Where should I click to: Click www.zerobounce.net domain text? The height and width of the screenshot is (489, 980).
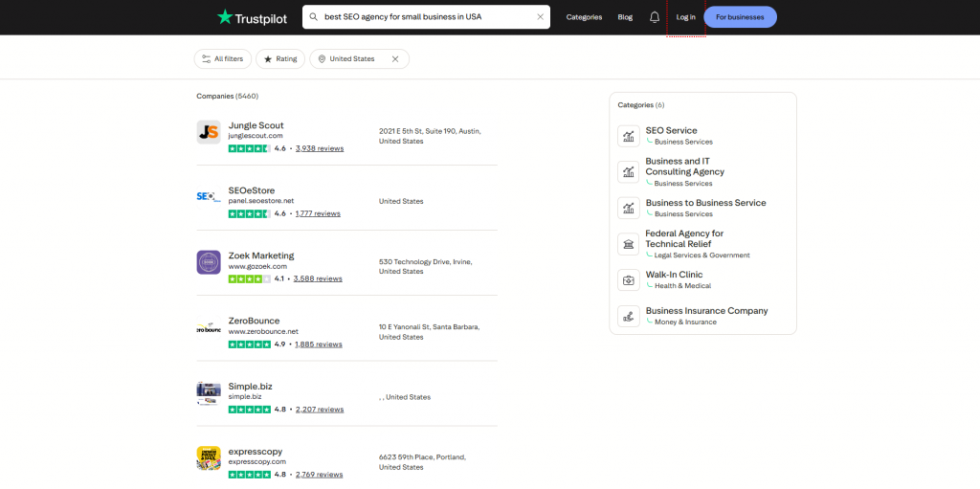[263, 331]
